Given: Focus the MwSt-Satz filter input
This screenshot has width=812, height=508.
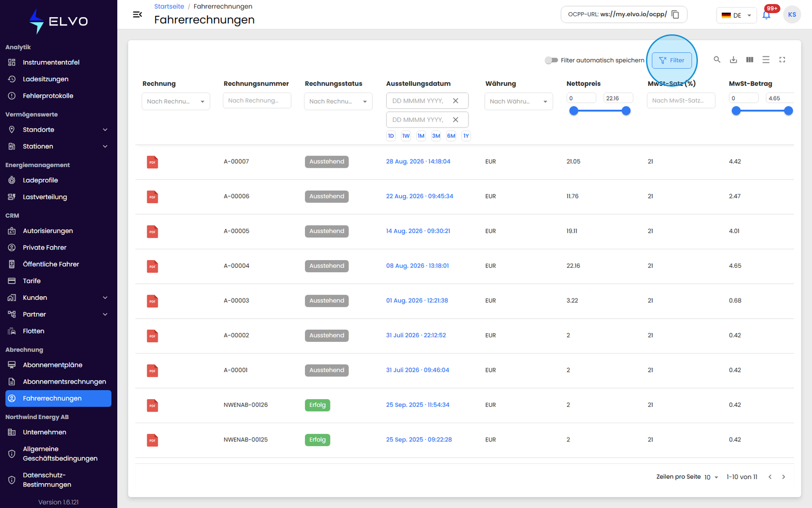Looking at the screenshot, I should coord(681,101).
